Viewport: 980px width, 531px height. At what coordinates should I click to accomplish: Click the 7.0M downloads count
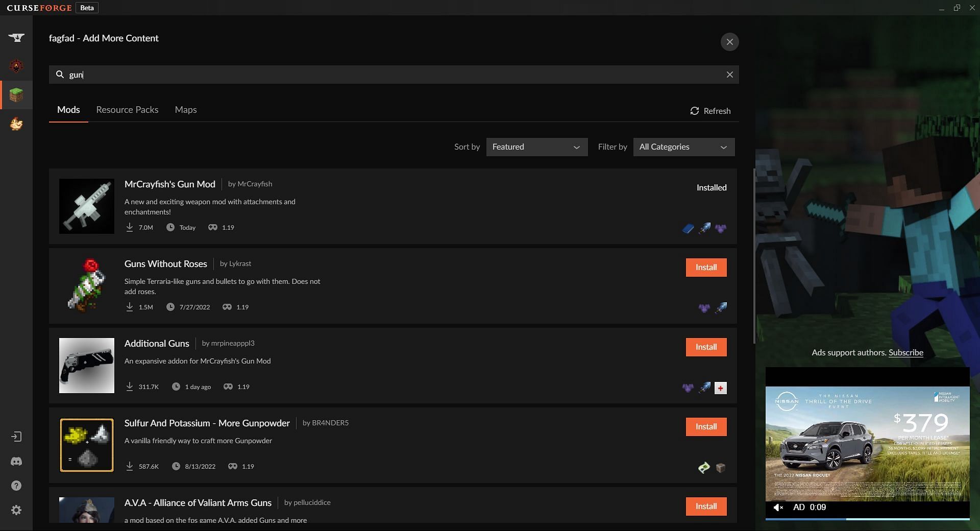146,228
